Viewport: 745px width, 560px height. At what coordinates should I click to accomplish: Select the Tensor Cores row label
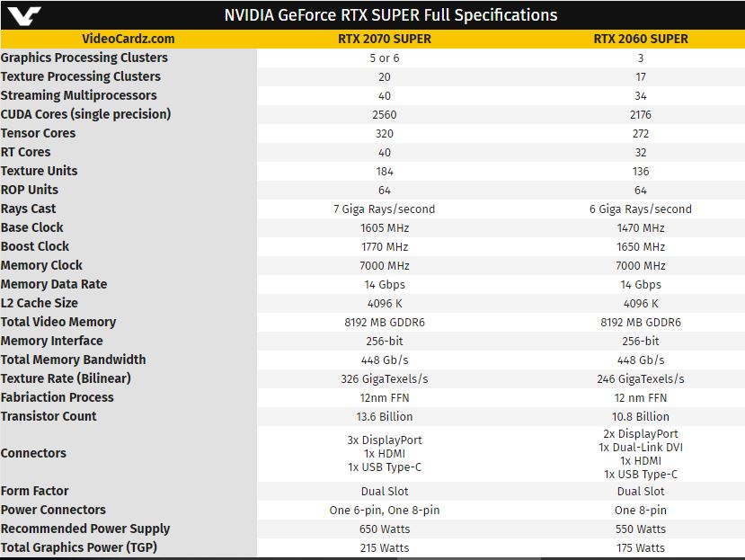[x=38, y=133]
